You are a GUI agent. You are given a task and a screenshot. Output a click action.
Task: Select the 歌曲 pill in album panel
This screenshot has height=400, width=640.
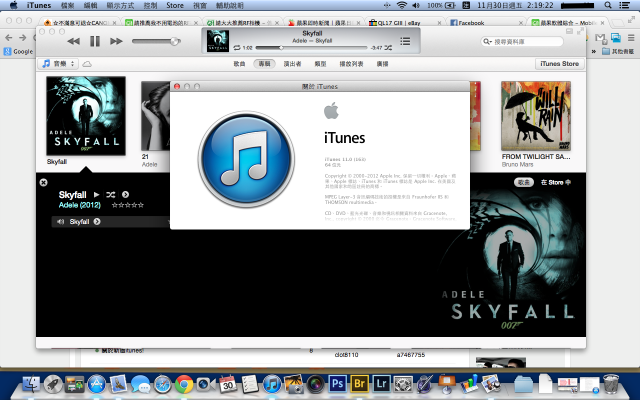[524, 182]
